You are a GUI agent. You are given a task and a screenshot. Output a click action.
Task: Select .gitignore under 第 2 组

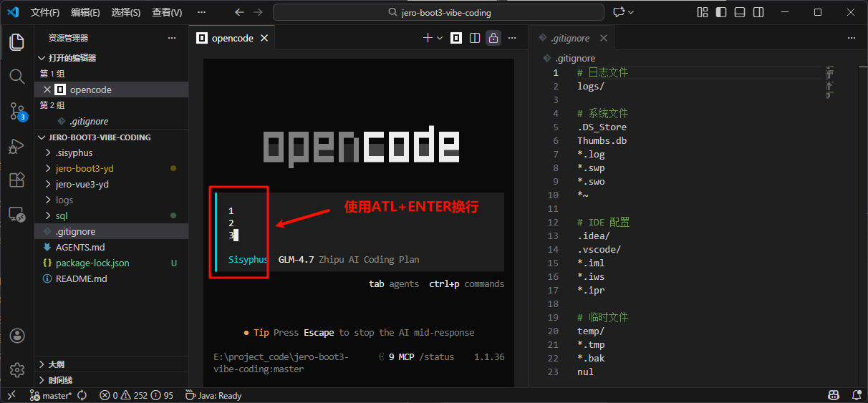coord(111,121)
